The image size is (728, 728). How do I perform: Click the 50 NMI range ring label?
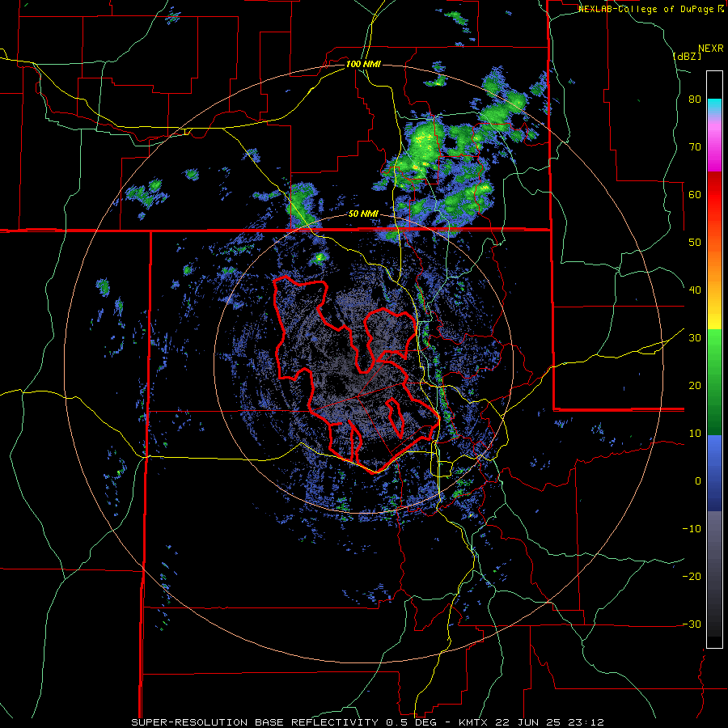363,214
